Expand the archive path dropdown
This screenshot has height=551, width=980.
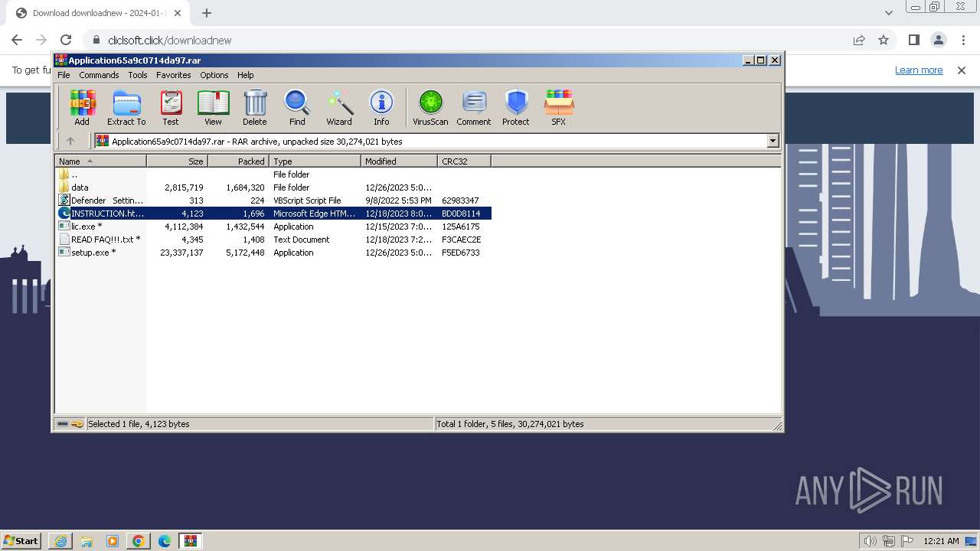pyautogui.click(x=773, y=141)
